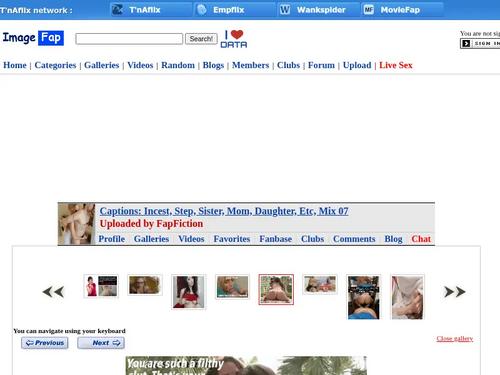
Task: Click the Close gallery link
Action: pyautogui.click(x=455, y=339)
